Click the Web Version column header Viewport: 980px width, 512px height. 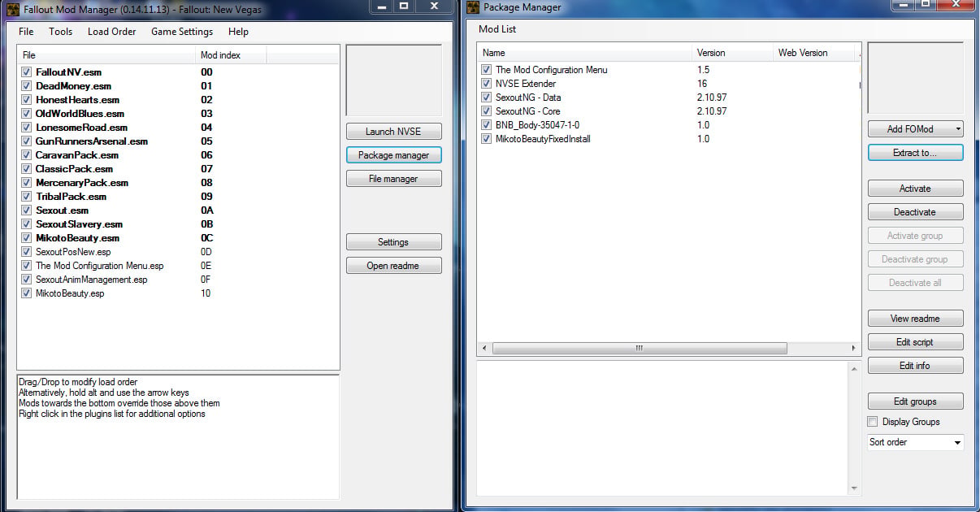coord(815,53)
